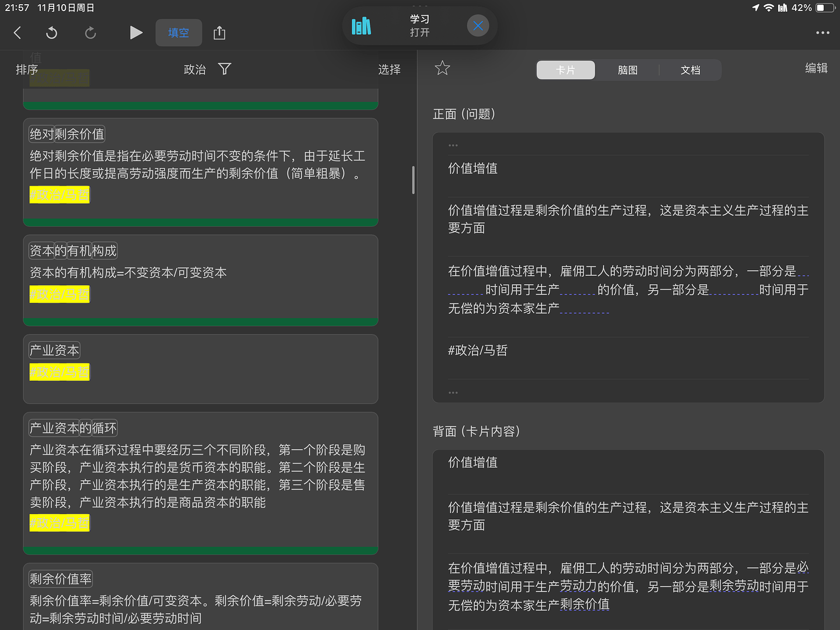Viewport: 840px width, 630px height.
Task: Click blank after 为资本家生产 on front
Action: click(584, 309)
